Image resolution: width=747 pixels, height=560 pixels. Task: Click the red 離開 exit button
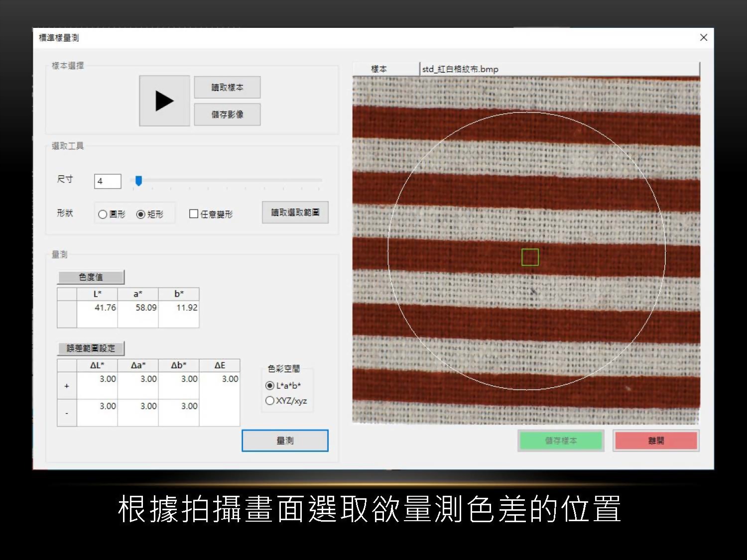[656, 441]
